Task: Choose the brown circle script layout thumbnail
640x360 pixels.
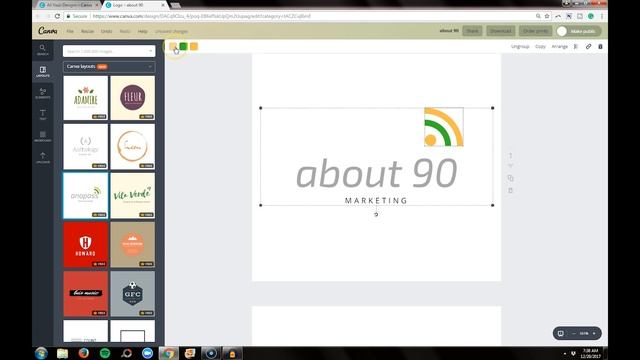Action: 133,147
